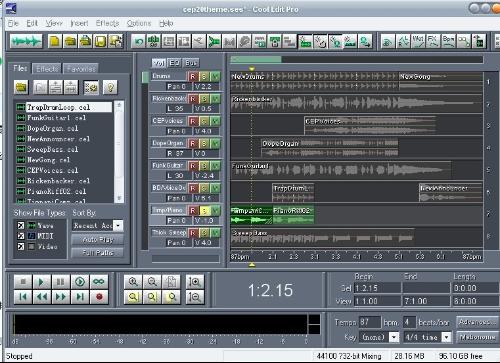Click the green vertical track scroll thumb
This screenshot has width=500, height=363.
tap(145, 77)
